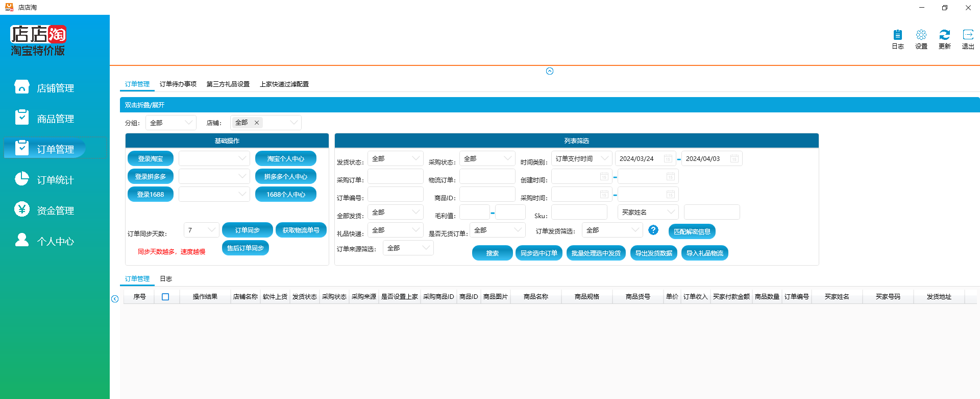The width and height of the screenshot is (980, 399).
Task: Open 淘宝个人中心 button
Action: coord(286,158)
